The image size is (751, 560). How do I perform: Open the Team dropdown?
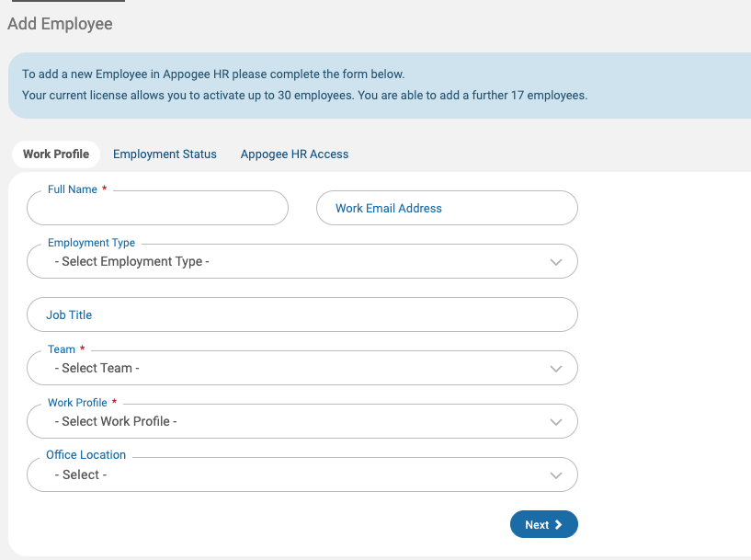coord(302,368)
